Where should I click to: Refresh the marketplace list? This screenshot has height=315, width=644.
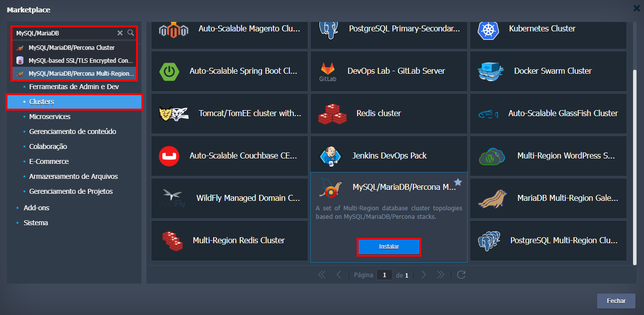pos(461,275)
